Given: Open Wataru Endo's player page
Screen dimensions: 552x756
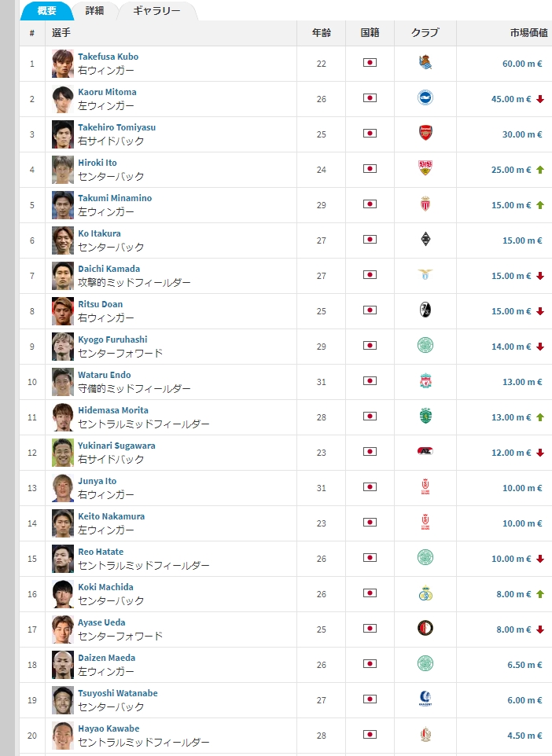Looking at the screenshot, I should click(104, 375).
